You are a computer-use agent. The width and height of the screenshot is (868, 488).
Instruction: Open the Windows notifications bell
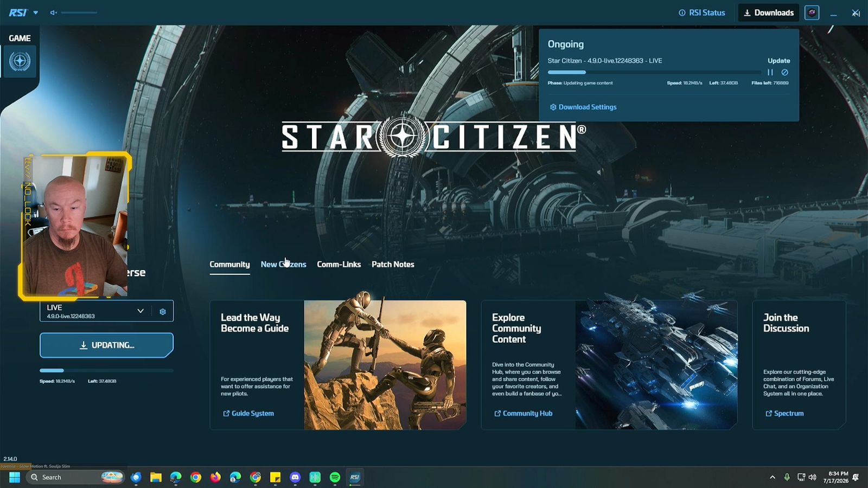click(856, 477)
